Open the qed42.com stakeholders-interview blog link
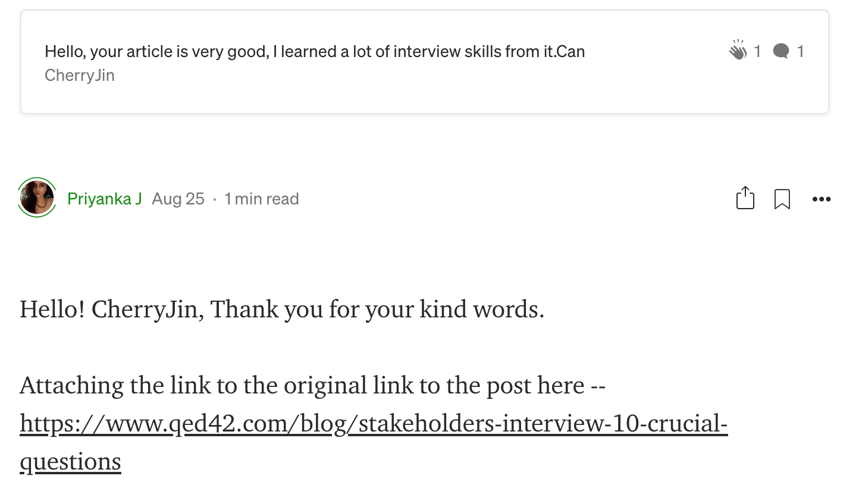Image resolution: width=859 pixels, height=504 pixels. point(373,424)
